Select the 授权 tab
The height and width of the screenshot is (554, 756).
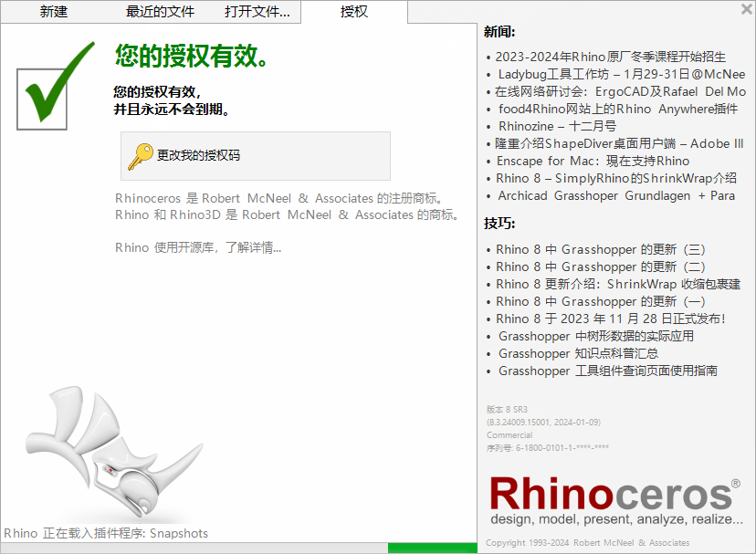click(354, 12)
